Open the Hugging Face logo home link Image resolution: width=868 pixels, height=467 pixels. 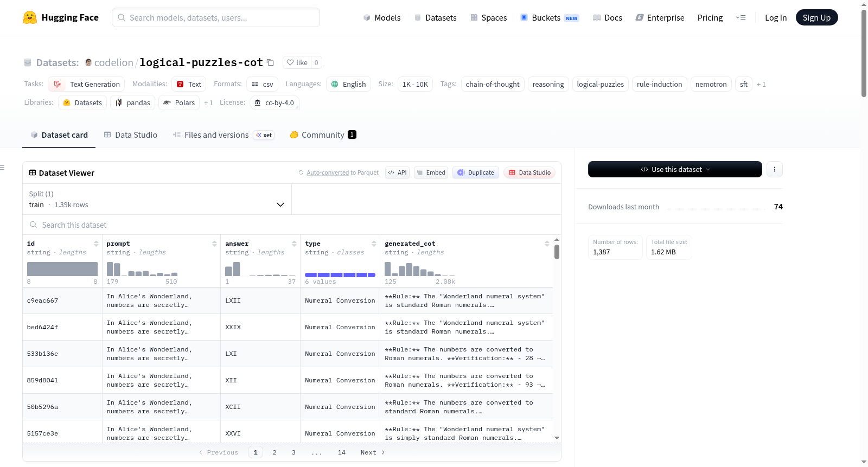coord(61,17)
